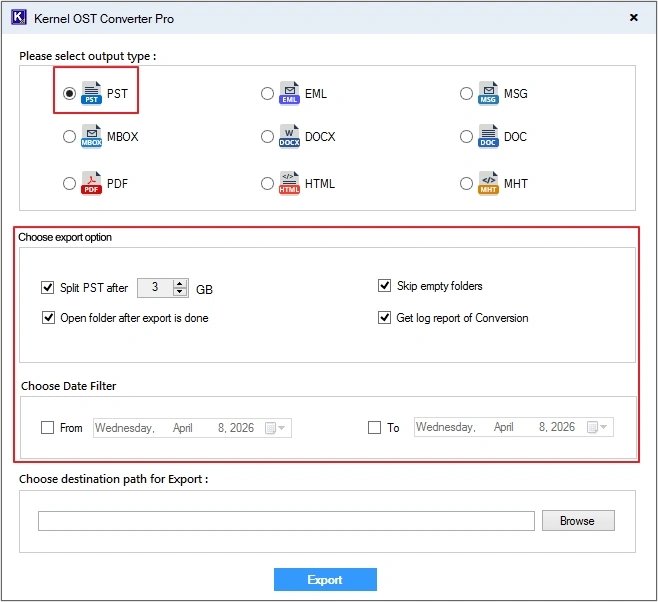The height and width of the screenshot is (602, 658).
Task: Click the HTML file format icon
Action: click(x=289, y=184)
